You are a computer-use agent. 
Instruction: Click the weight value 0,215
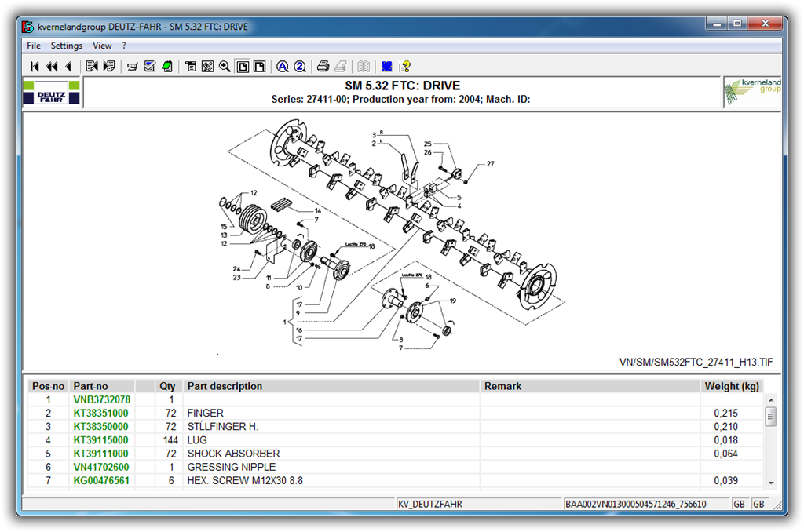pos(726,413)
